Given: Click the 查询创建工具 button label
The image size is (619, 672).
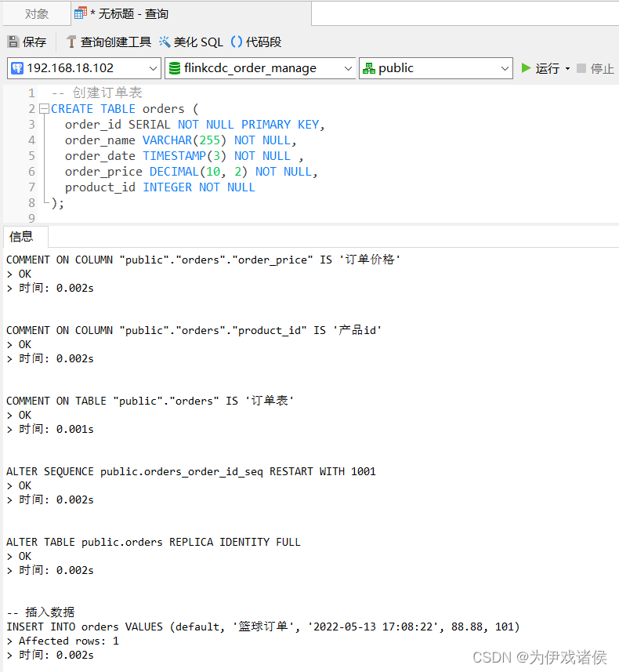Looking at the screenshot, I should click(x=116, y=42).
